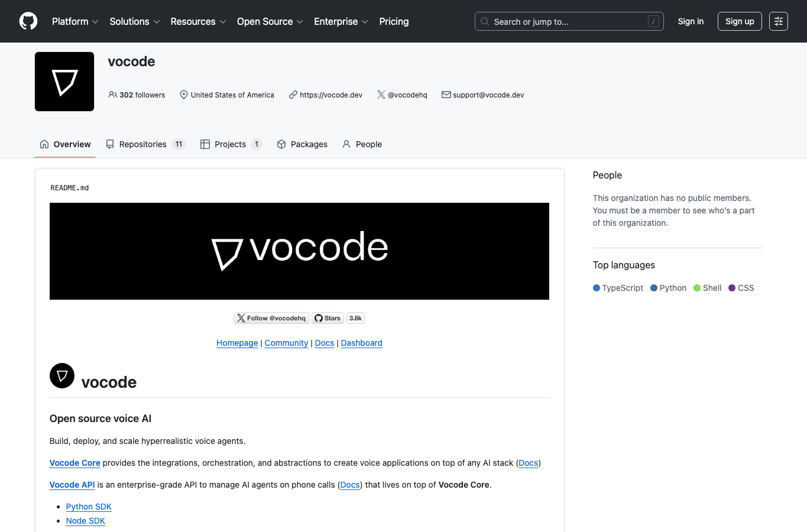This screenshot has width=807, height=532.
Task: Click the GitHub icon in Stars badge
Action: [319, 318]
